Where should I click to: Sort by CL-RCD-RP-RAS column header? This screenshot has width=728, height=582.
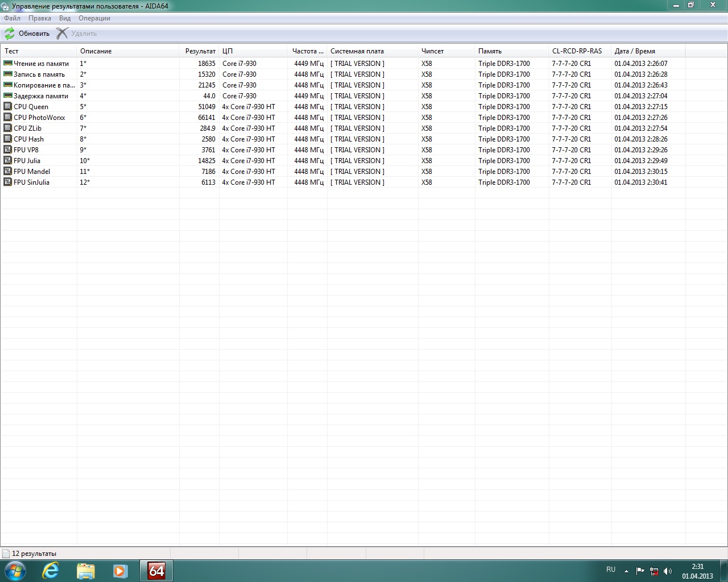(x=580, y=51)
